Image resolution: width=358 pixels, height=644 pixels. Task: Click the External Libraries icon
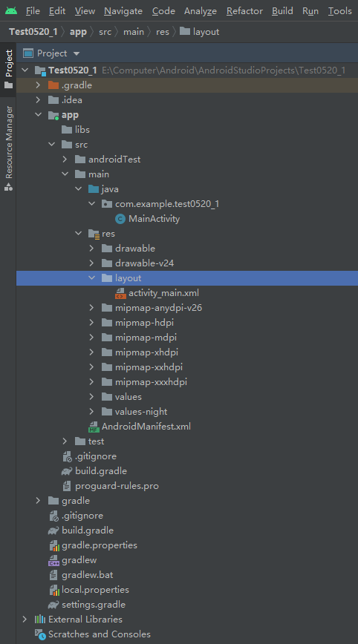click(x=40, y=620)
